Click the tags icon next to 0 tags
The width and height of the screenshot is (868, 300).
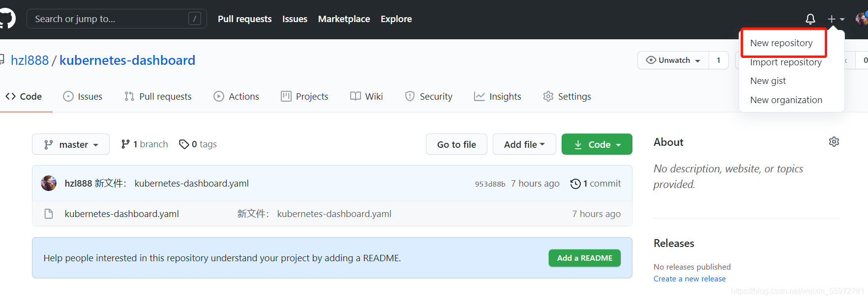[x=184, y=144]
